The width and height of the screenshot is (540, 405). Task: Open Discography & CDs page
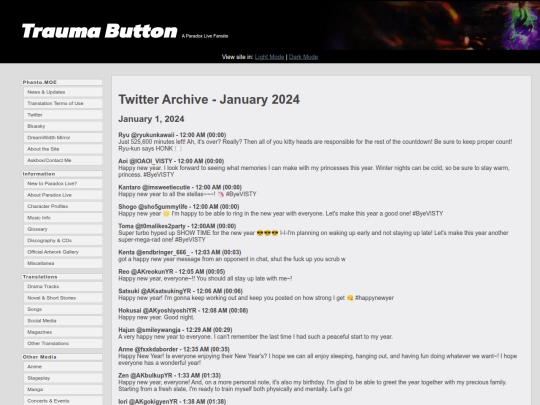(x=63, y=240)
